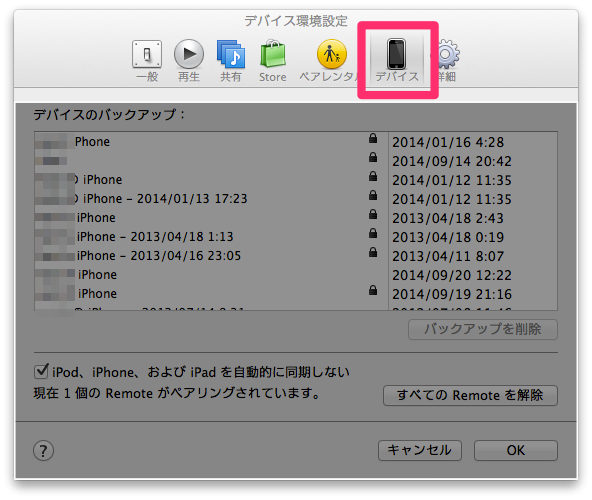The height and width of the screenshot is (500, 592).
Task: Select the backup named iPhone – 2013/04/16 23:05
Action: (296, 256)
